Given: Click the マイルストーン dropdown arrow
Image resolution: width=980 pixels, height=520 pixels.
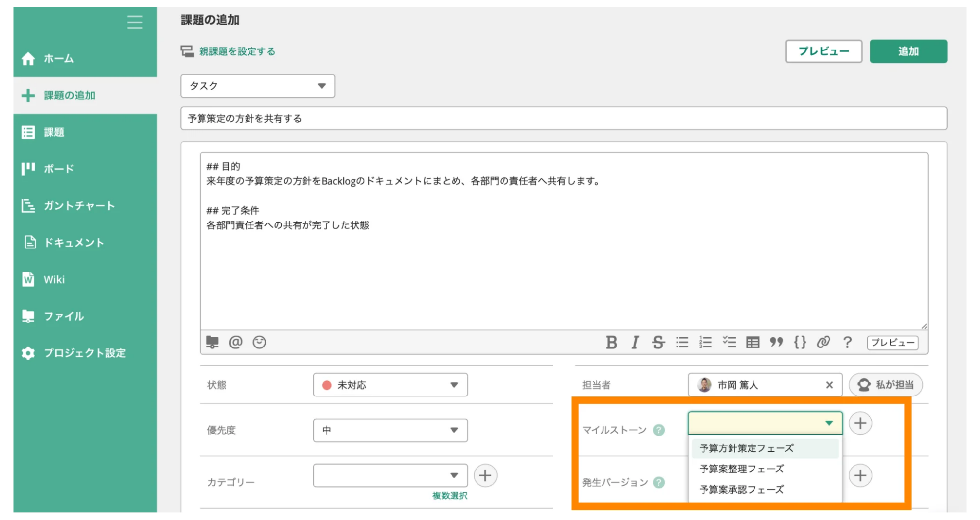Looking at the screenshot, I should (x=829, y=423).
